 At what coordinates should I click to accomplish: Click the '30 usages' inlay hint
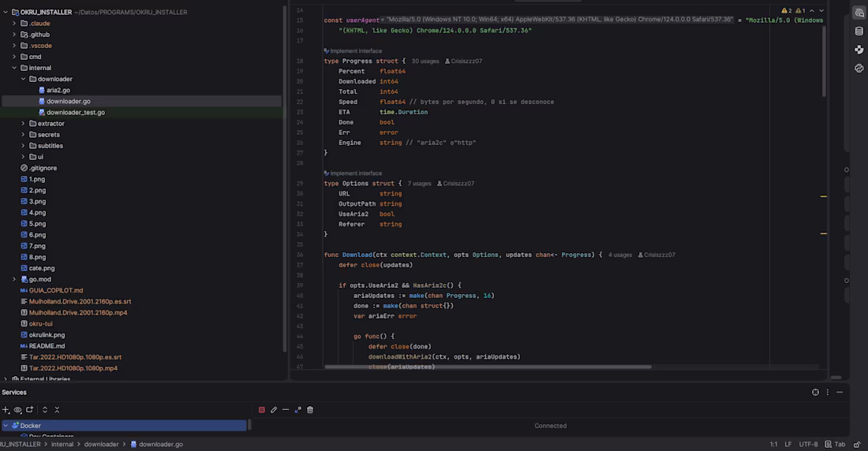point(425,61)
